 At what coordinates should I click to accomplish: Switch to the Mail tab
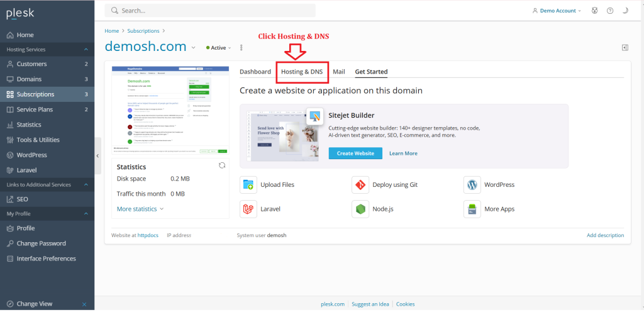pyautogui.click(x=339, y=72)
